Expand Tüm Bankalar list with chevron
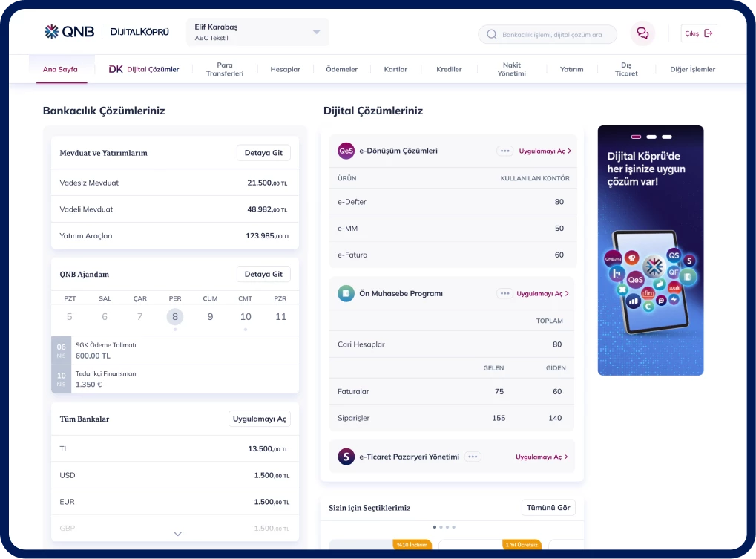This screenshot has width=756, height=559. [x=177, y=533]
